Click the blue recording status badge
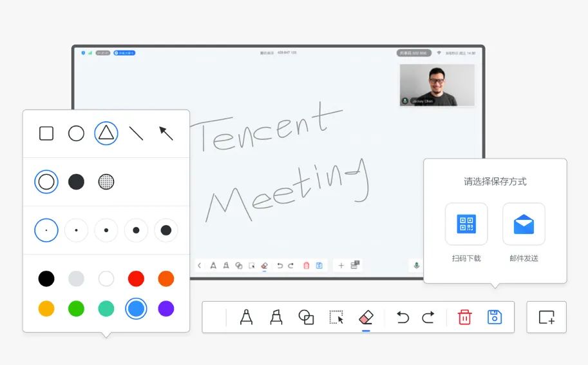The image size is (588, 365). (x=124, y=53)
